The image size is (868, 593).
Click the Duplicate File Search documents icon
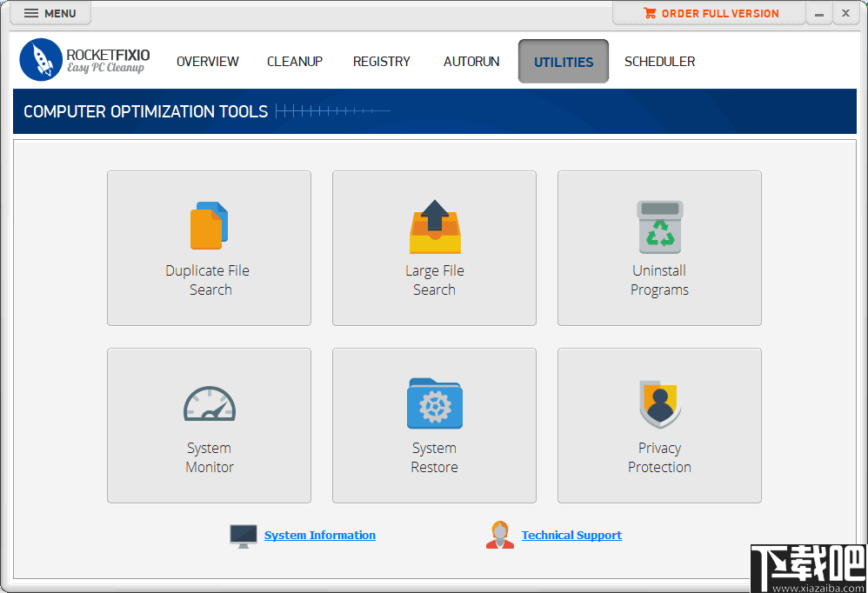point(210,226)
